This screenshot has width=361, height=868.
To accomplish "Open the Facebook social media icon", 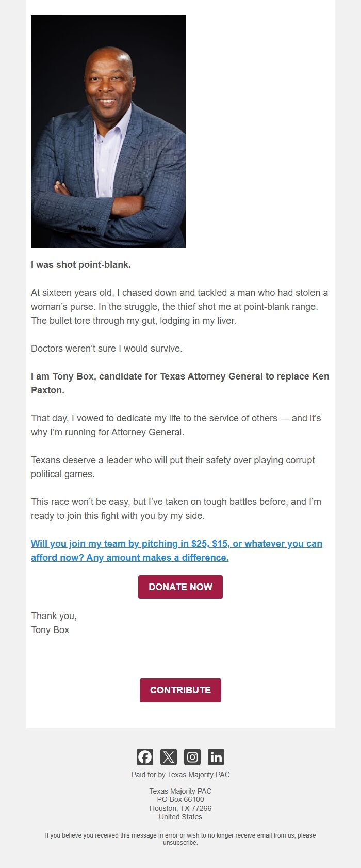I will [144, 756].
